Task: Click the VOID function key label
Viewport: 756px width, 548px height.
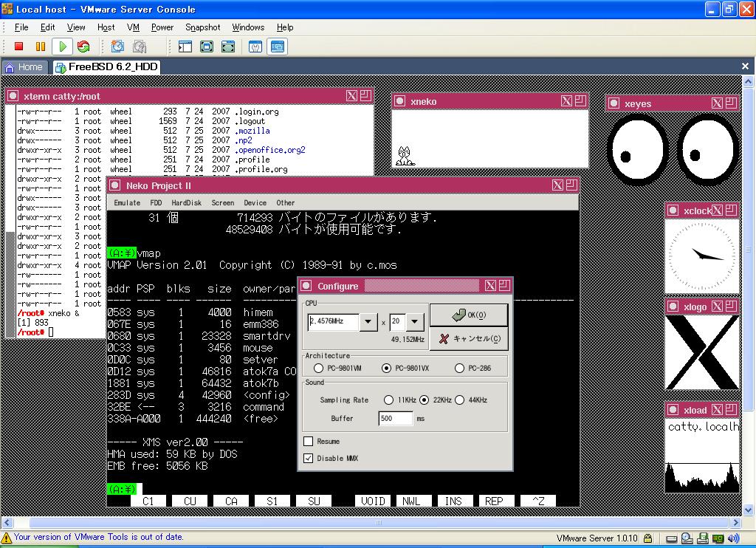Action: (373, 501)
